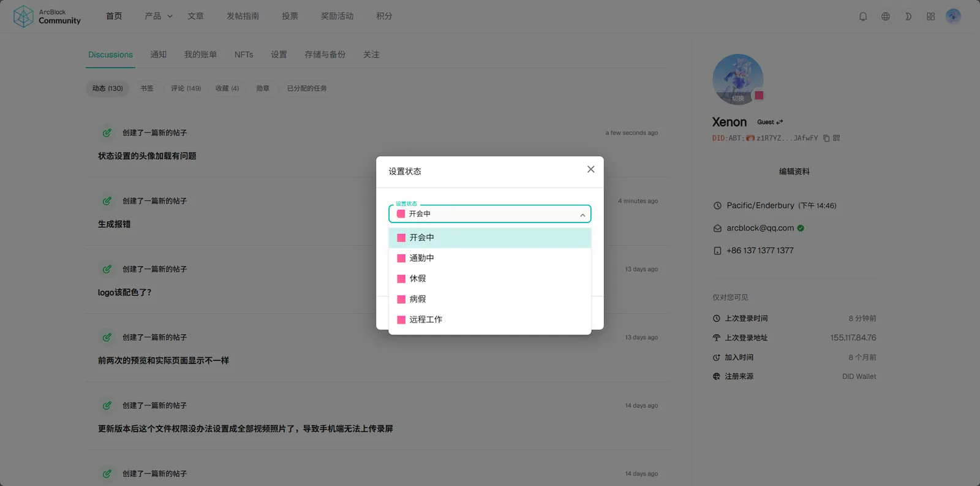Click the arcblock@qq.com email text
The image size is (980, 486).
(x=760, y=228)
